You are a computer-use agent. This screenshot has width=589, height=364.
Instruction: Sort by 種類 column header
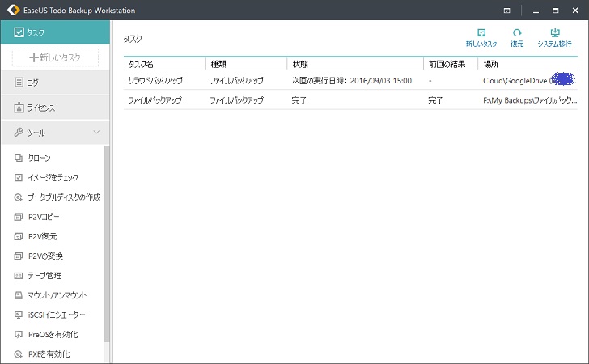coord(246,64)
